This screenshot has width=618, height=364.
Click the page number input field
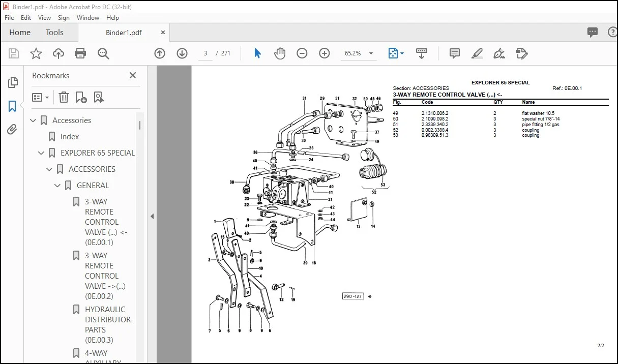[205, 53]
